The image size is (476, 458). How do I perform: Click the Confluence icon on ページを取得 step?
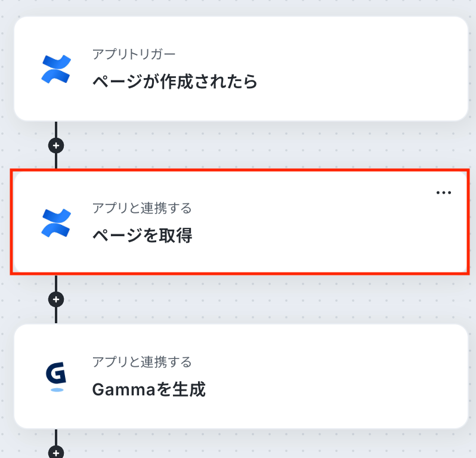(56, 222)
